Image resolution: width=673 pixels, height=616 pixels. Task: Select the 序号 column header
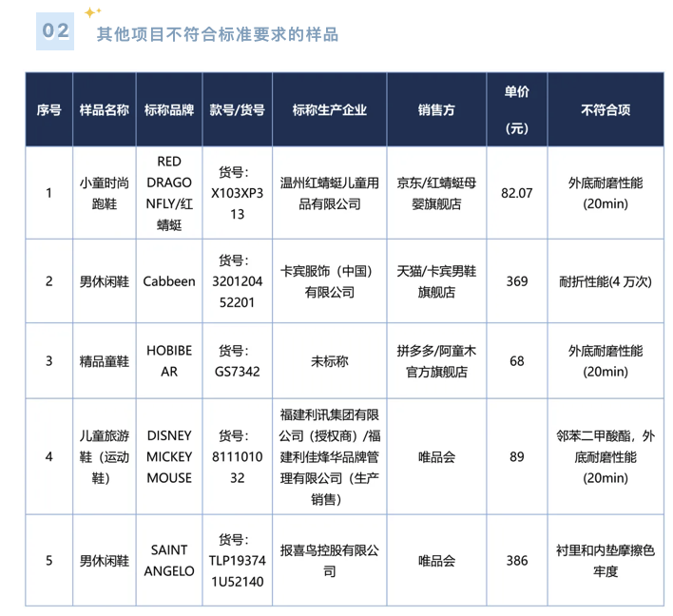click(x=48, y=110)
